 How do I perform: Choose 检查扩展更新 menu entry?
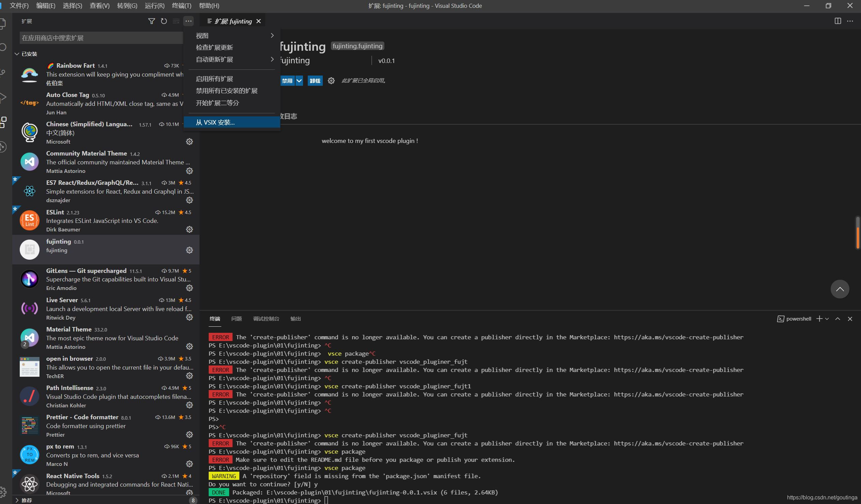[232, 47]
